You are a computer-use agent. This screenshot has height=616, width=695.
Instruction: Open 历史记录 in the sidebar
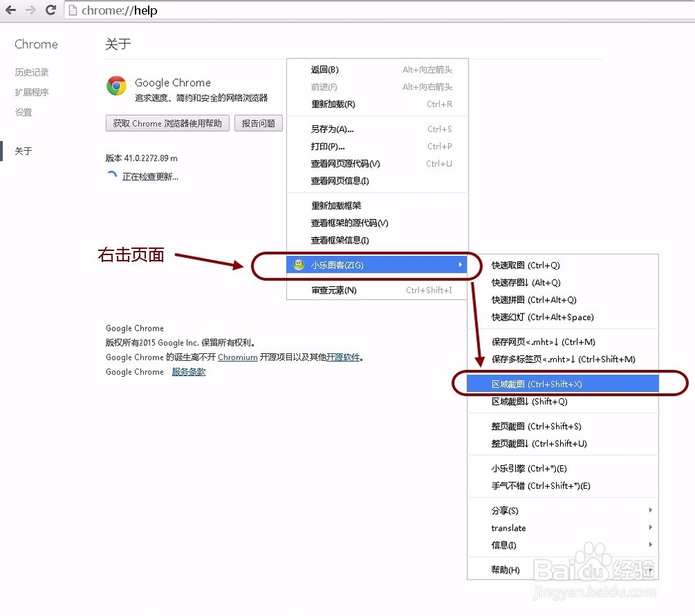31,72
